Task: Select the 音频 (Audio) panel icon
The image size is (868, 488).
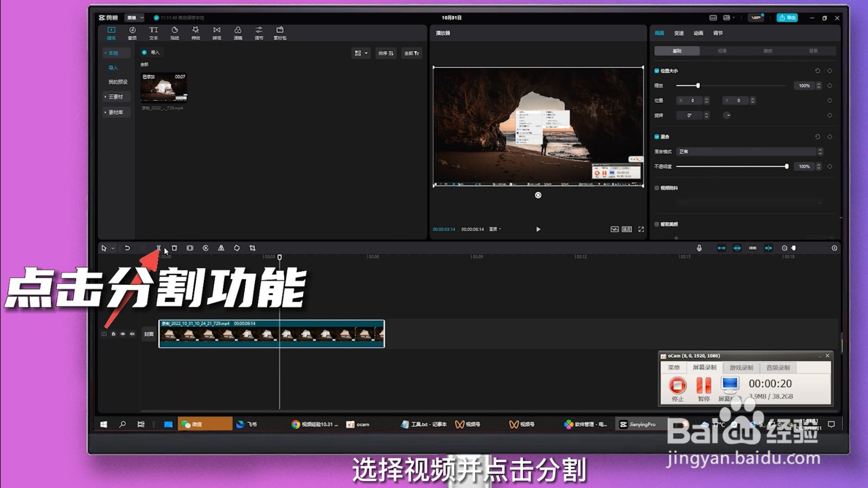Action: coord(133,31)
